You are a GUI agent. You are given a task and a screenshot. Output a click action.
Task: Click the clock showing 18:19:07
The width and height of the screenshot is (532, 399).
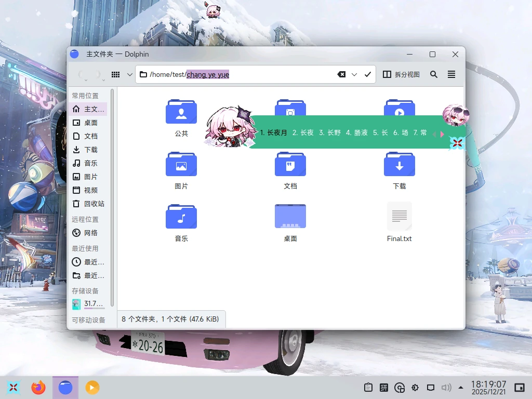pos(488,384)
